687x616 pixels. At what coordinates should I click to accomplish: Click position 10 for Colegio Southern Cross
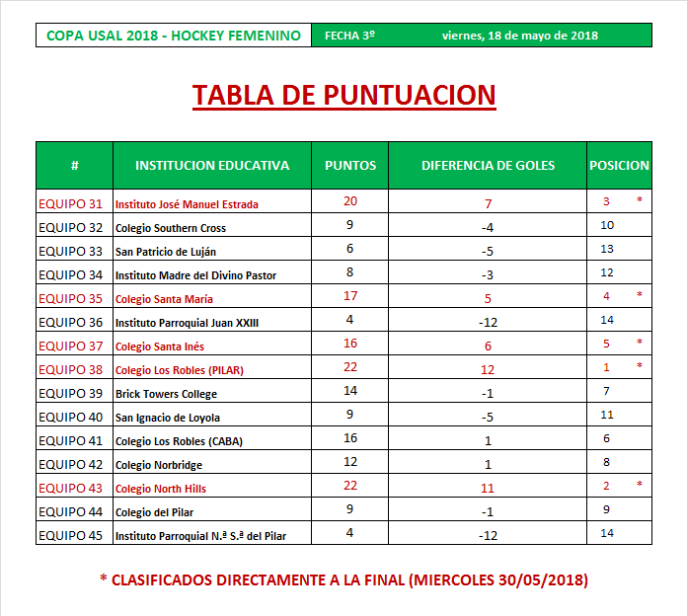pyautogui.click(x=607, y=225)
